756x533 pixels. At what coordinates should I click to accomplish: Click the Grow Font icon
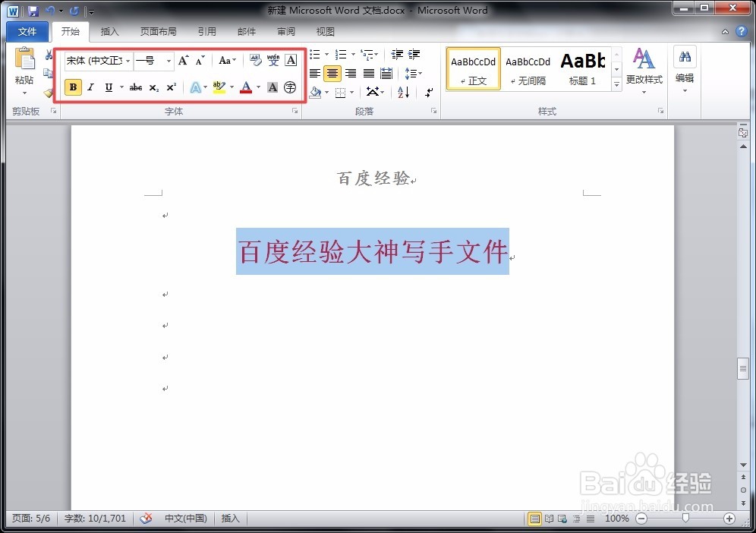click(x=183, y=60)
